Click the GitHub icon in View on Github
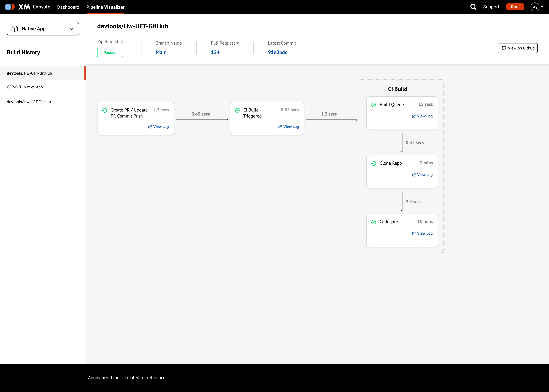This screenshot has width=549, height=392. (504, 48)
